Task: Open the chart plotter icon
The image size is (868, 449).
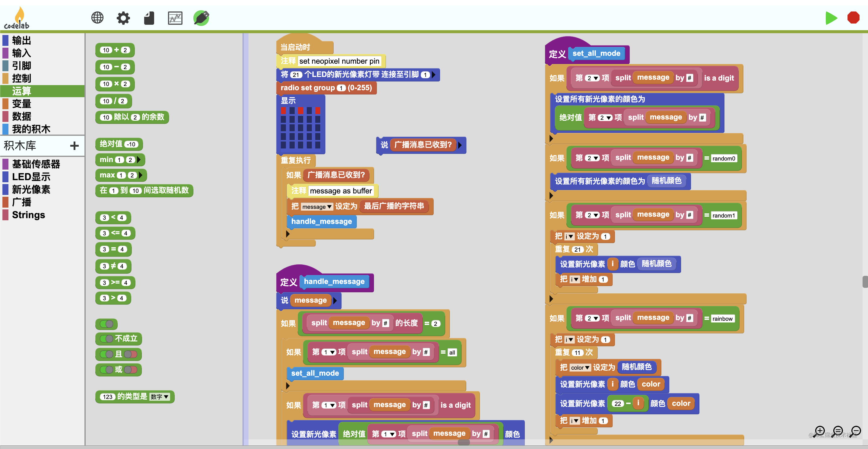Action: click(175, 18)
